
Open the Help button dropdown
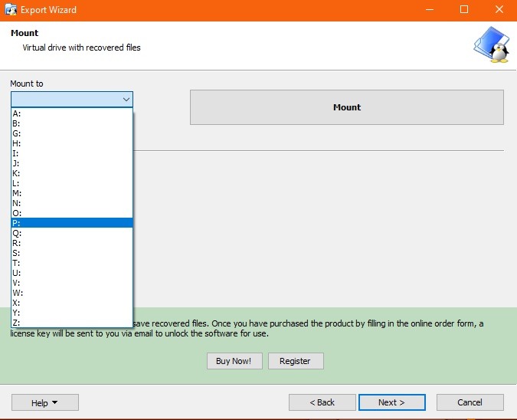44,402
